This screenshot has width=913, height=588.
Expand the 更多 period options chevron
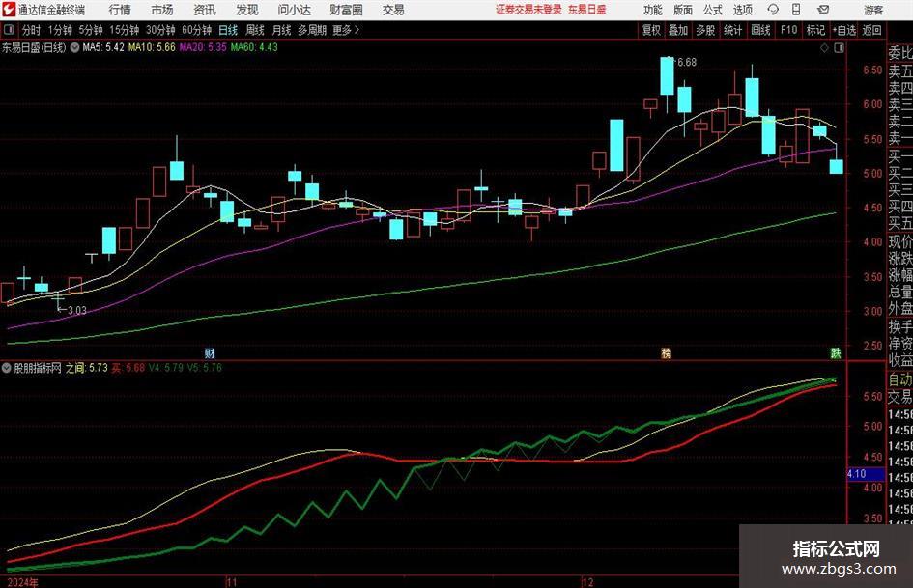tap(357, 30)
